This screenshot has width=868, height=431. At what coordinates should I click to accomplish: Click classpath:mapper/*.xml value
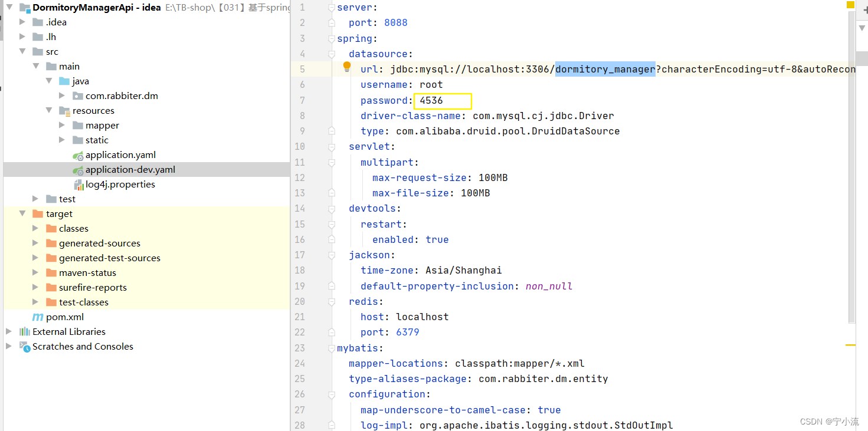(520, 364)
